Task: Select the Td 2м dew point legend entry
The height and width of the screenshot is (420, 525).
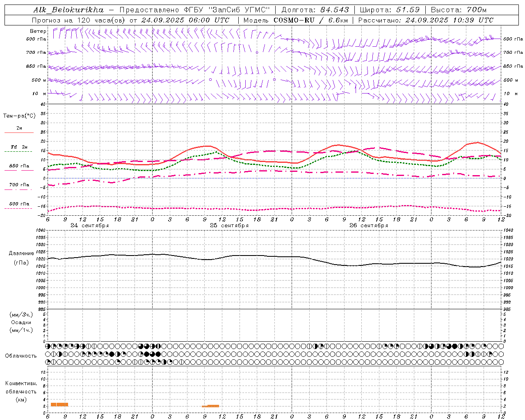Action: [19, 147]
